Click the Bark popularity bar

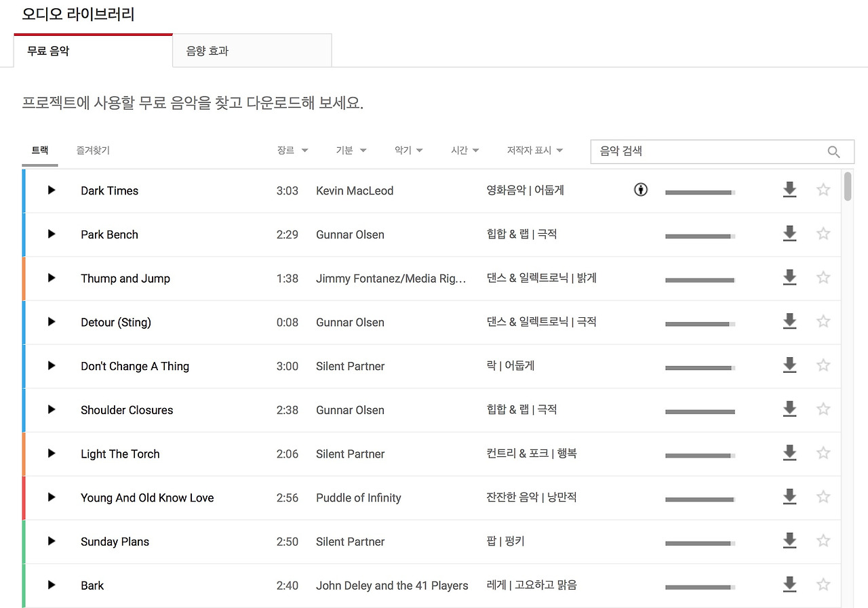pyautogui.click(x=700, y=587)
